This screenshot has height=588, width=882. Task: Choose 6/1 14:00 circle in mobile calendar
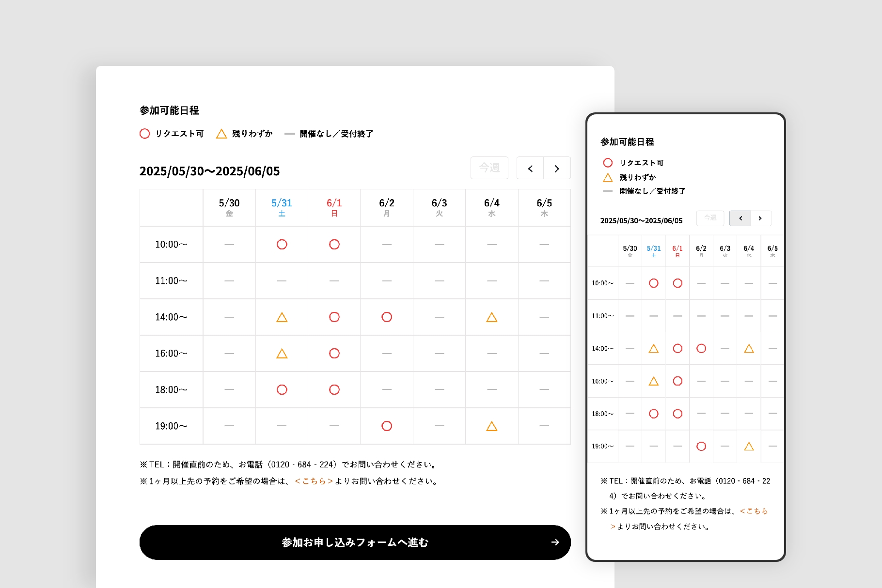[x=677, y=349]
